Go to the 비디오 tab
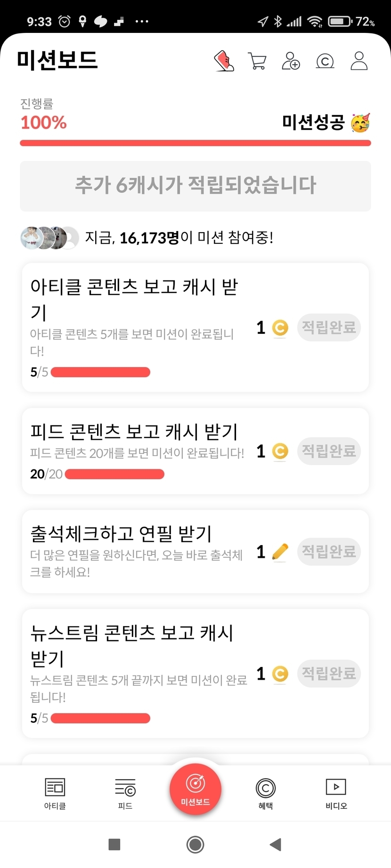The height and width of the screenshot is (868, 391). coord(336,794)
